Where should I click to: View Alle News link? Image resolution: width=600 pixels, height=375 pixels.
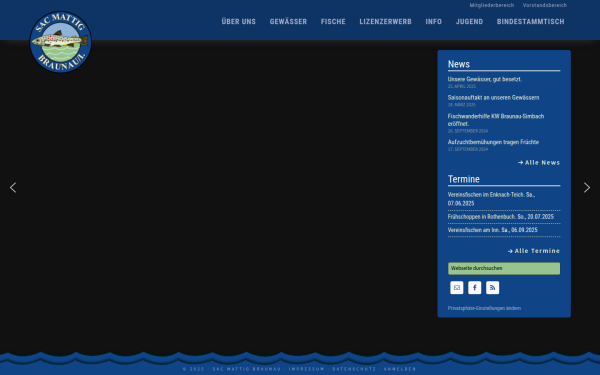[539, 163]
